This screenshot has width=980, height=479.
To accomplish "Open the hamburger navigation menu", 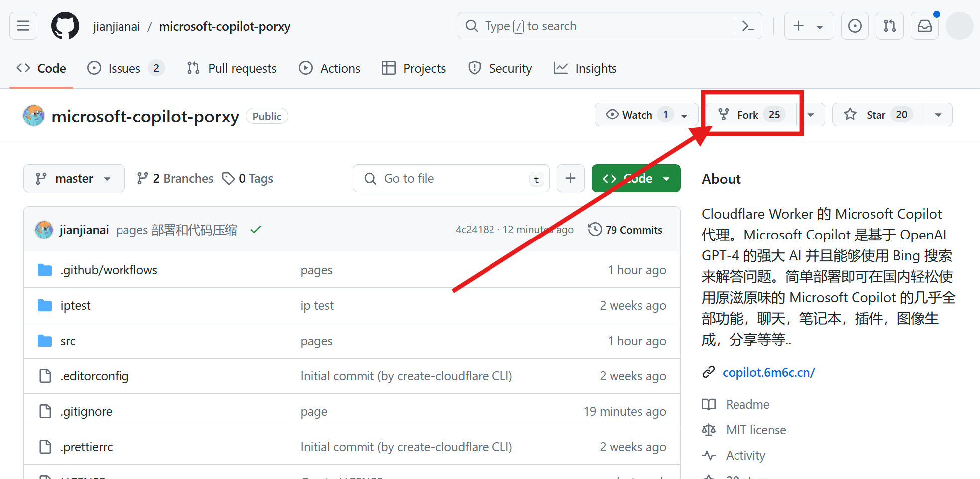I will (23, 26).
